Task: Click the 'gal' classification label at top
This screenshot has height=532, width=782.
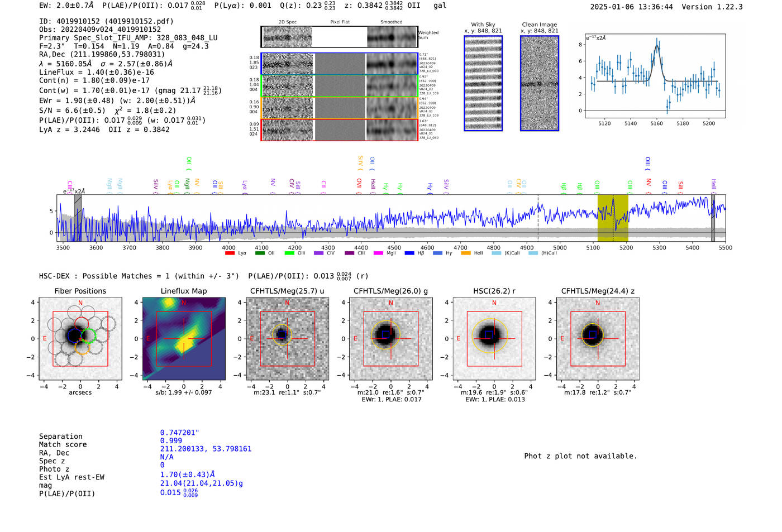Action: [x=440, y=5]
